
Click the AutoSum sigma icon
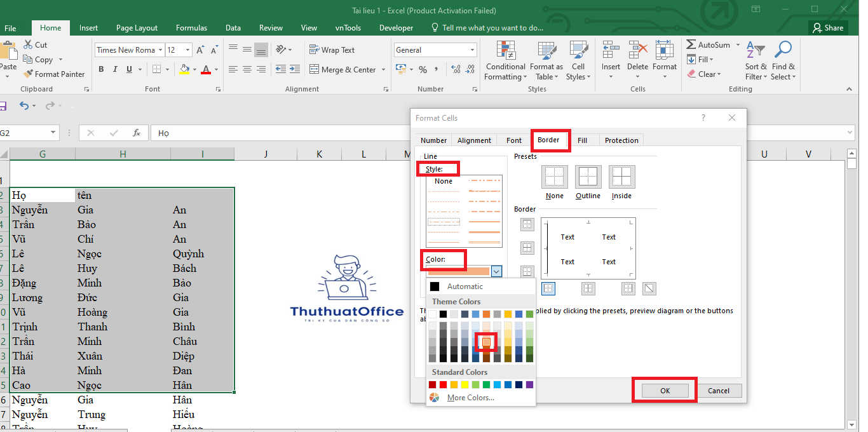[x=691, y=45]
